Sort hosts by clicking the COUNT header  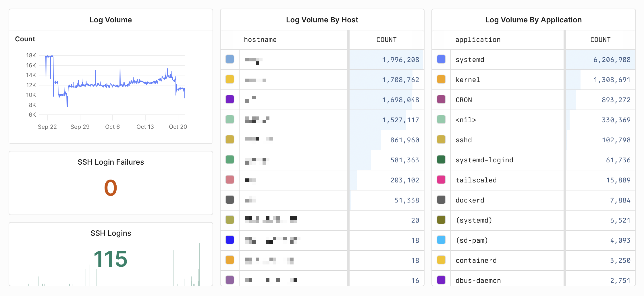386,40
